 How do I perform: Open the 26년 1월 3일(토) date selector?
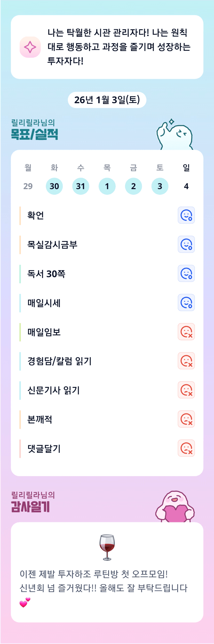(107, 100)
